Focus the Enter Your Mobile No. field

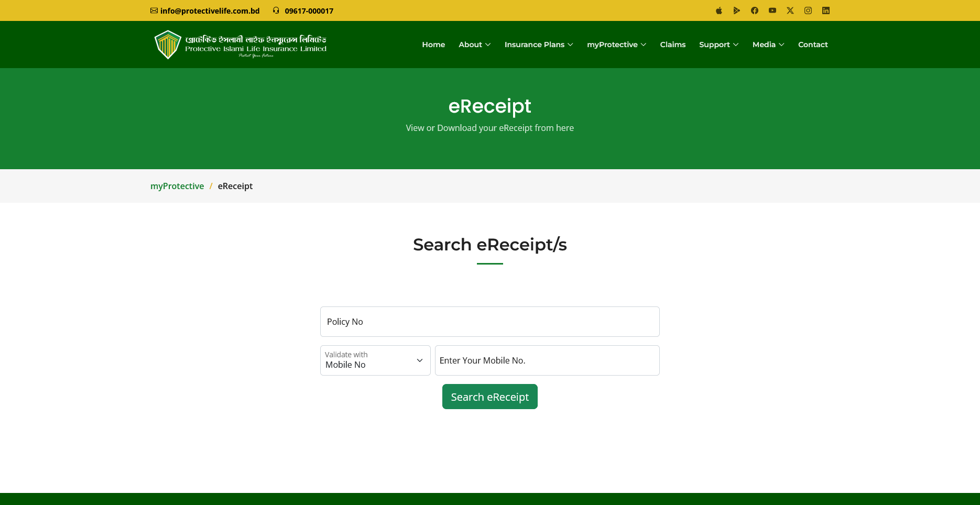[547, 360]
